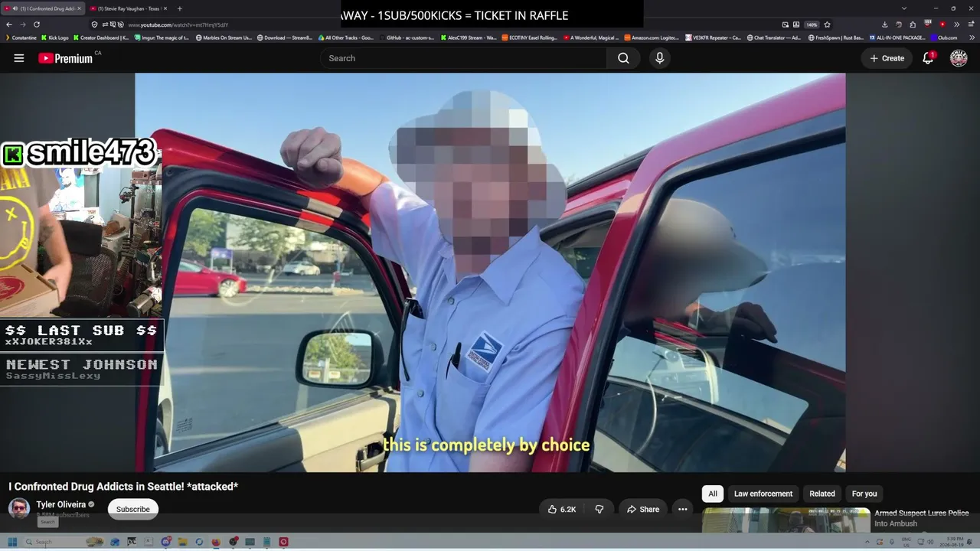Open the Creator Dashboard bookmark
Viewport: 980px width, 551px height.
click(101, 37)
